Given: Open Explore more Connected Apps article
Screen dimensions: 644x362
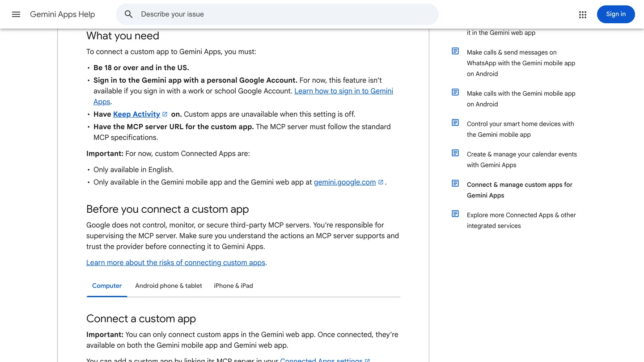Looking at the screenshot, I should pyautogui.click(x=521, y=220).
